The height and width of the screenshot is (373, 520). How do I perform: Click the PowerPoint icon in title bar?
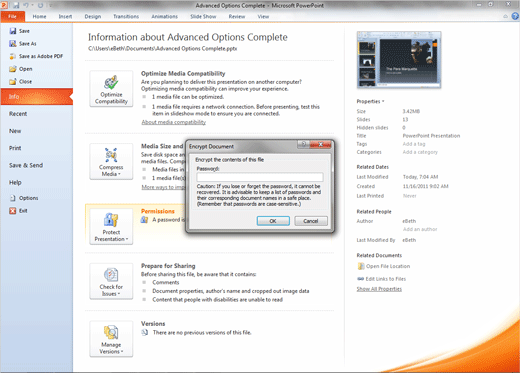(4, 5)
